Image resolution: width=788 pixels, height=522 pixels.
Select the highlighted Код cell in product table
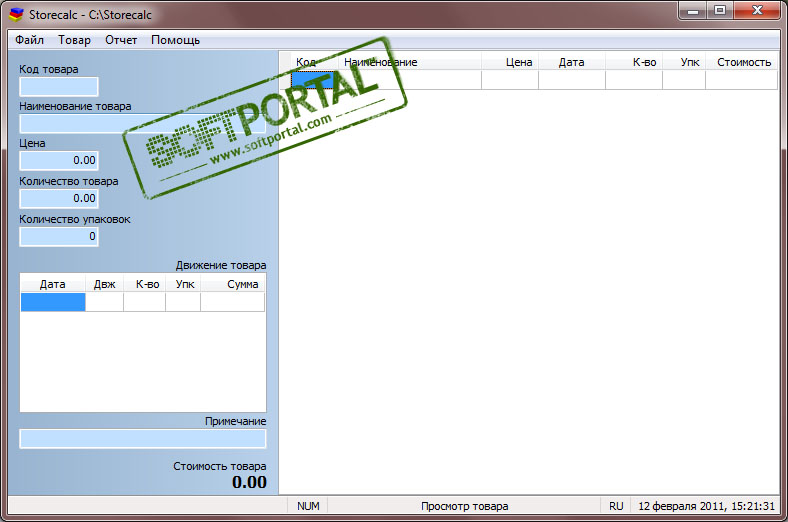point(314,80)
